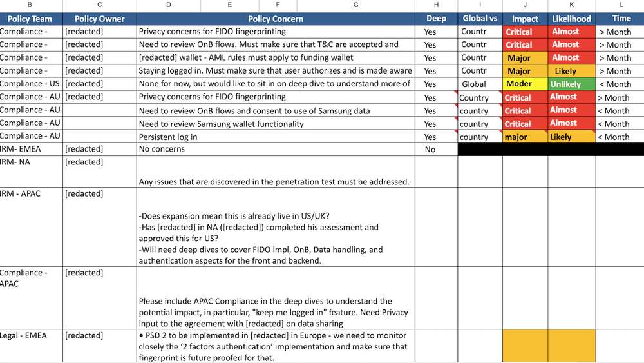Click the 'Global' scope cell
The width and height of the screenshot is (644, 363).
(480, 84)
